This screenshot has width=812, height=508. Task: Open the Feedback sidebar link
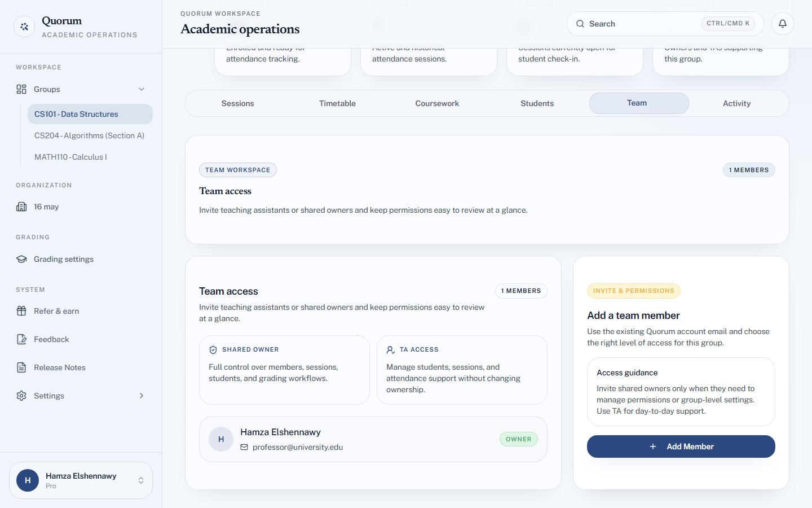pos(81,339)
